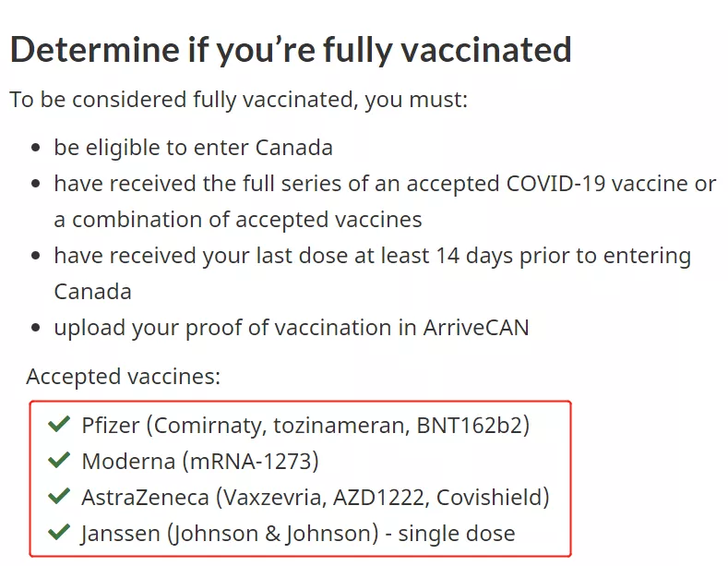The height and width of the screenshot is (566, 728).
Task: Select the Moderna (mRNA-1273) entry
Action: pos(200,461)
